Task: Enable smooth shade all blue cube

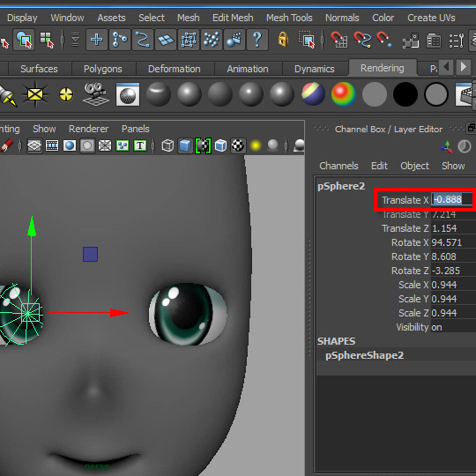Action: coord(185,145)
